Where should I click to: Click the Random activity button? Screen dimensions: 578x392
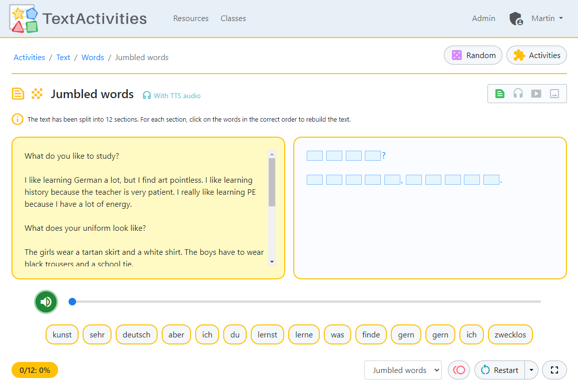(473, 55)
